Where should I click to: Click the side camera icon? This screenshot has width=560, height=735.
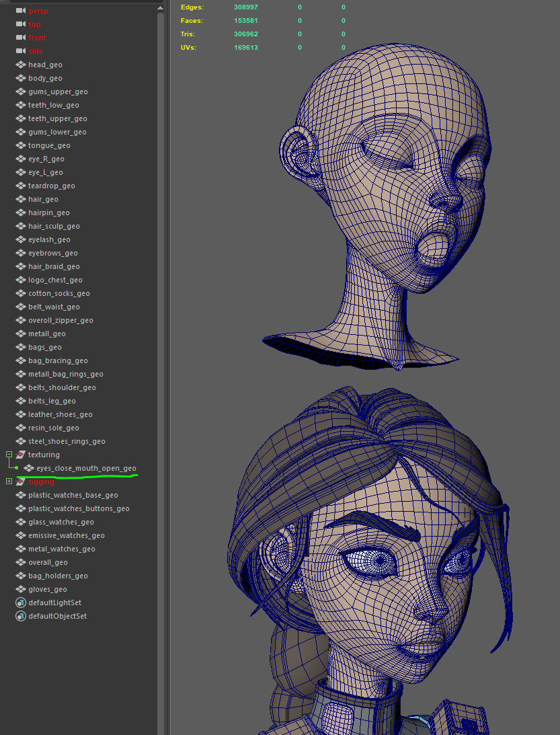pos(20,51)
